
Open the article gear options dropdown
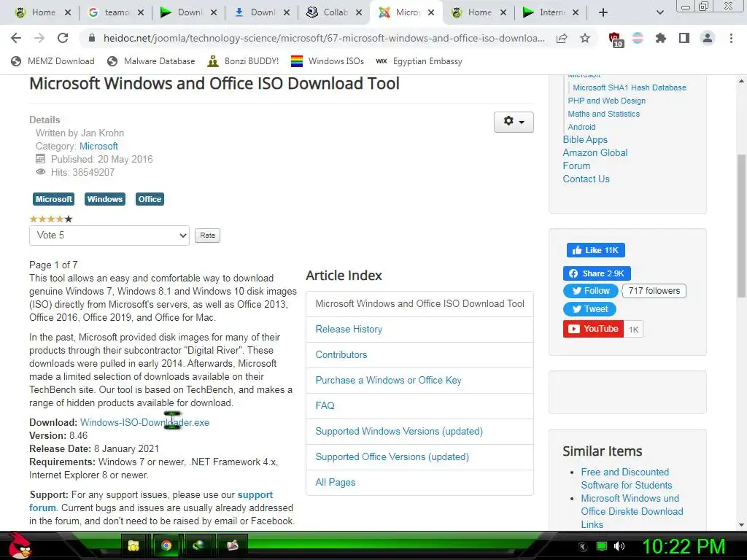point(514,122)
